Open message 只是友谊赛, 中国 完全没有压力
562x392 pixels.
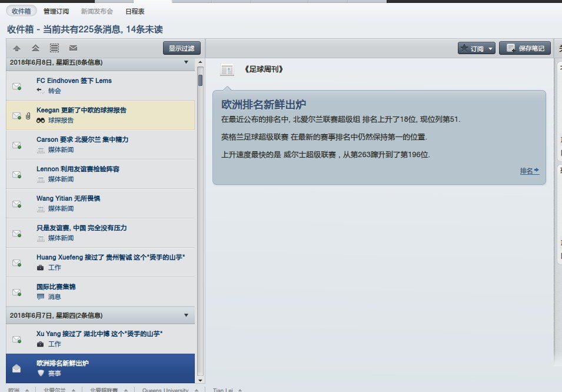click(x=101, y=232)
